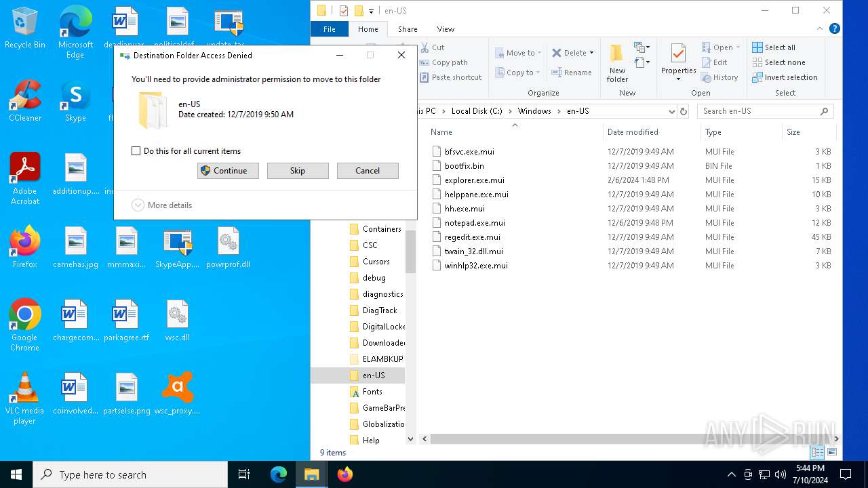This screenshot has width=868, height=488.
Task: Refresh the en-US folder address bar
Action: tap(684, 111)
